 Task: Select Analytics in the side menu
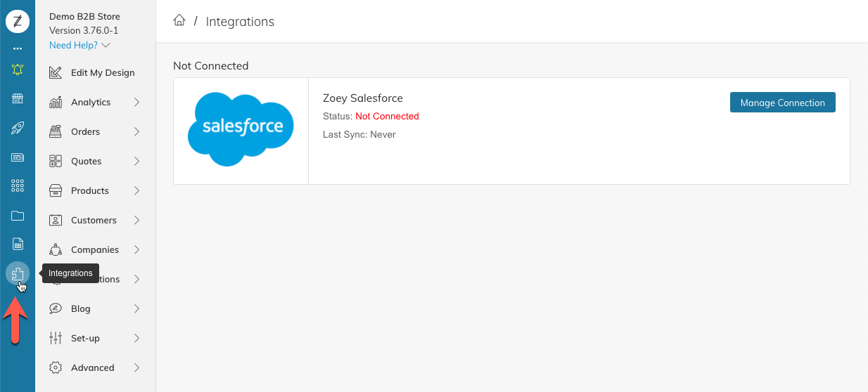click(91, 102)
